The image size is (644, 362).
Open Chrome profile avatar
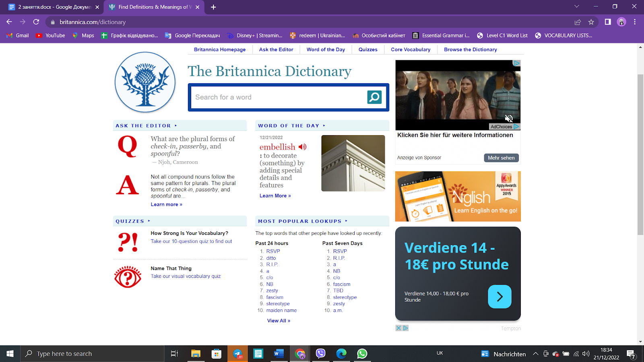point(621,22)
